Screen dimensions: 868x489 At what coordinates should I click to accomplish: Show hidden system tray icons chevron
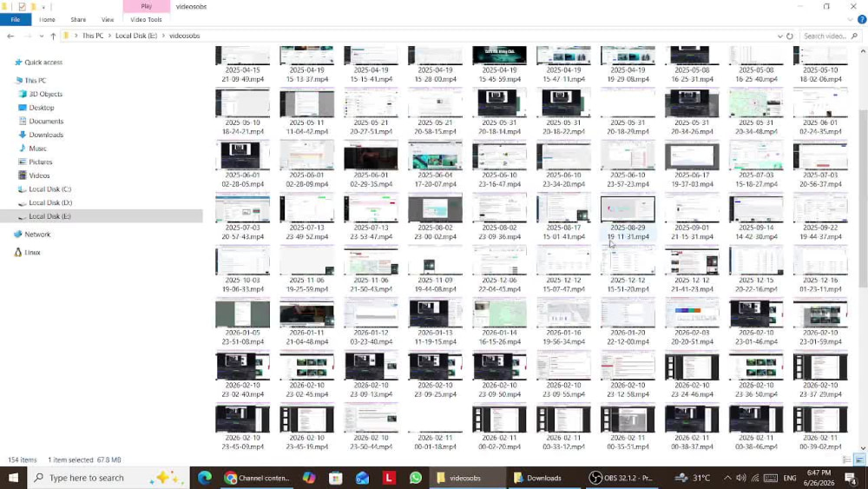tap(727, 478)
